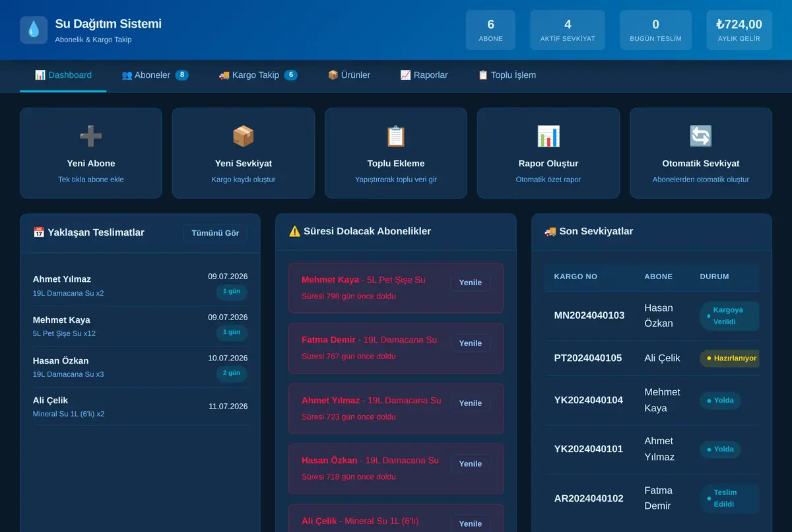792x532 pixels.
Task: Click the clipboard icon on Toplu Ekleme card
Action: coord(396,137)
